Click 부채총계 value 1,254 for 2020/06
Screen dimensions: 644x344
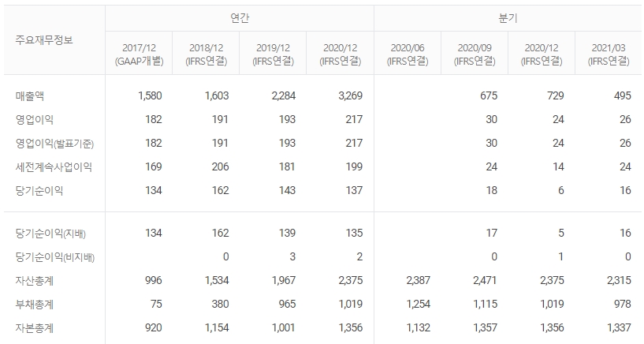(x=418, y=304)
